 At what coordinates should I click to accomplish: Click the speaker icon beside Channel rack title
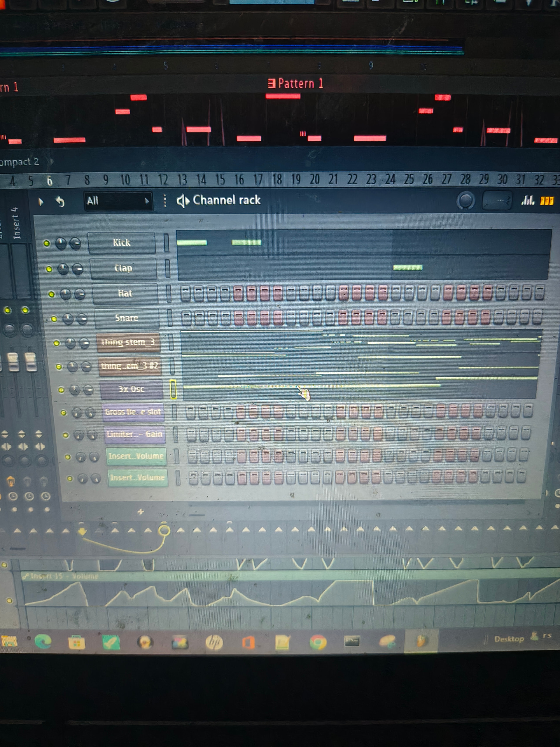(x=183, y=201)
